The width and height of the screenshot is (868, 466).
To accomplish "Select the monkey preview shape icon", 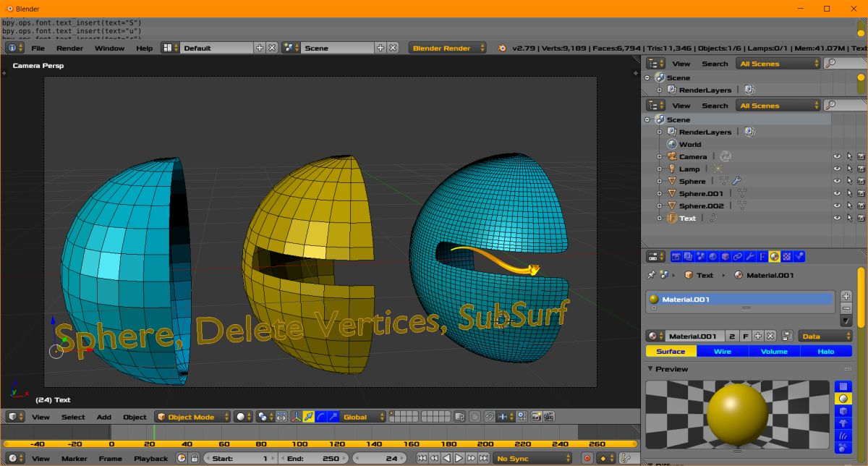I will tap(843, 423).
